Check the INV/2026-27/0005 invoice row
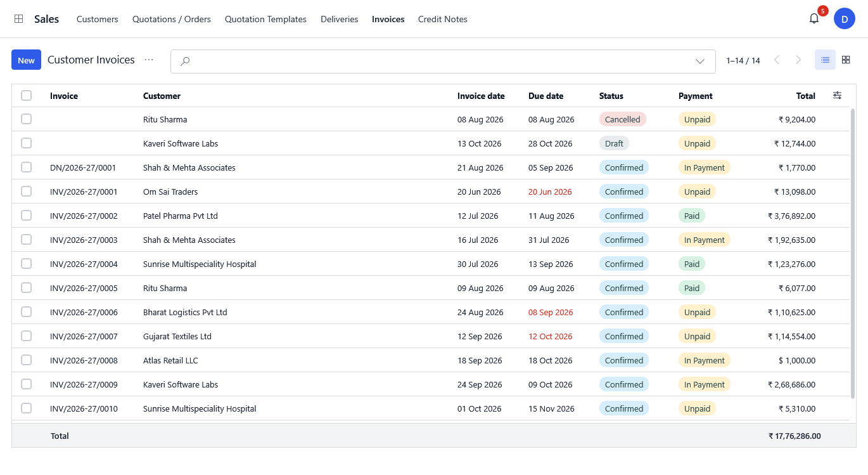The height and width of the screenshot is (475, 868). pyautogui.click(x=26, y=288)
